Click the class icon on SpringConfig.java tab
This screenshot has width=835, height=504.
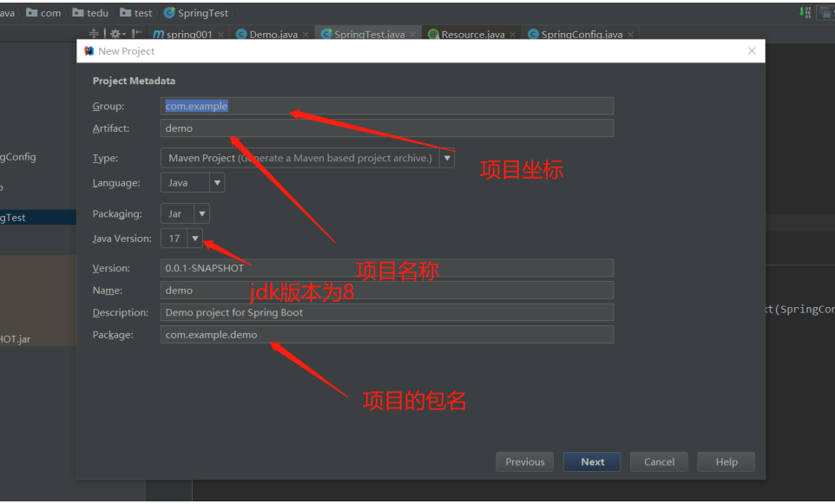[533, 35]
